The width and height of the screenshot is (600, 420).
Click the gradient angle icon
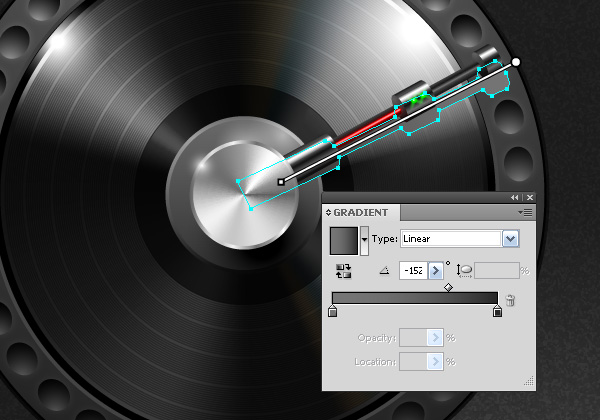click(x=384, y=271)
